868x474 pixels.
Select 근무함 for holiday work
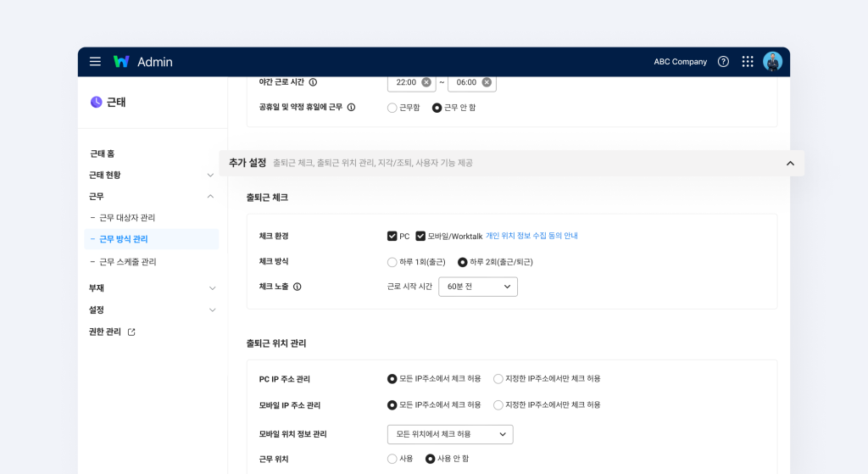(x=392, y=108)
